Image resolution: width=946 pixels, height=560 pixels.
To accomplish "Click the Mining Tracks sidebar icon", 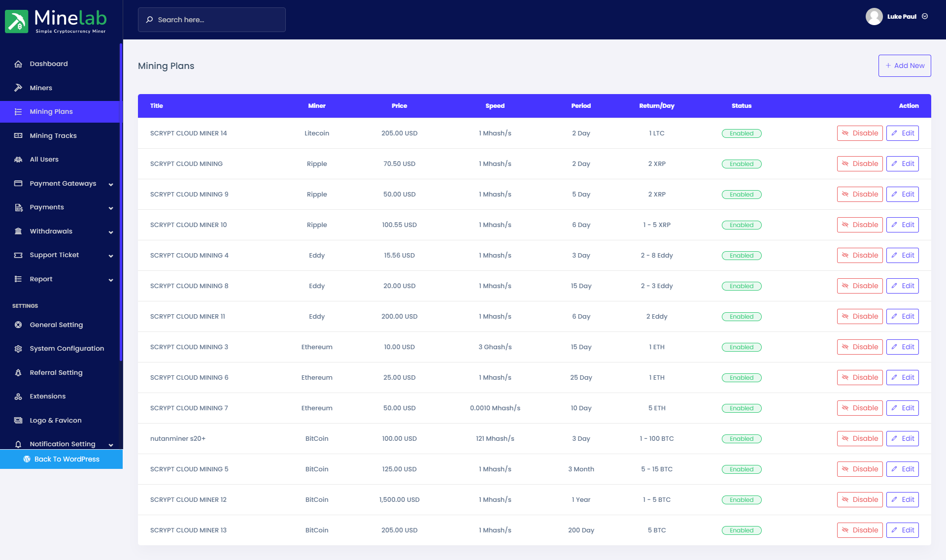I will coord(18,135).
